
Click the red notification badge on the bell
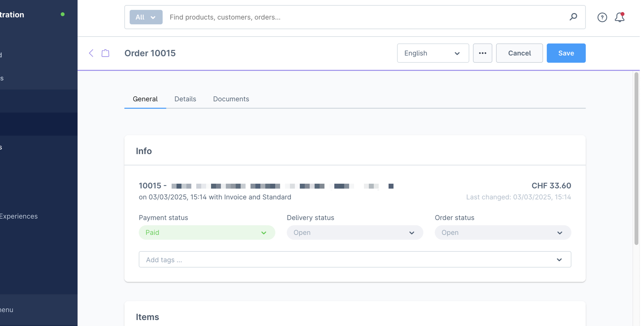[622, 14]
